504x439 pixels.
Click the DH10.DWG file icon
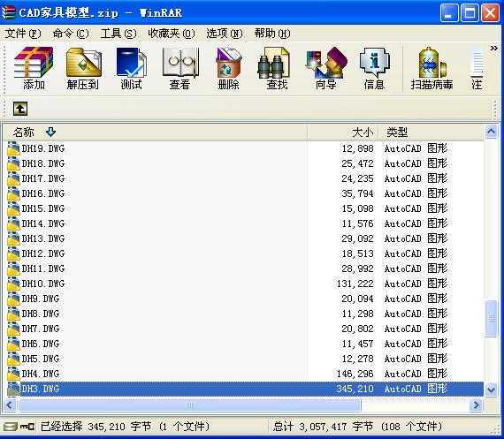[13, 284]
